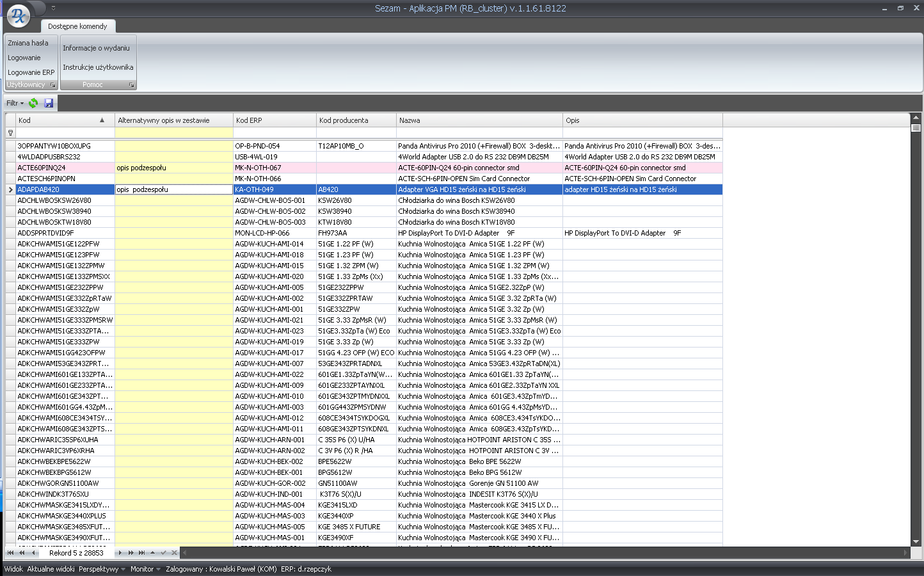Go to previous page of records
The height and width of the screenshot is (576, 924).
click(x=22, y=553)
